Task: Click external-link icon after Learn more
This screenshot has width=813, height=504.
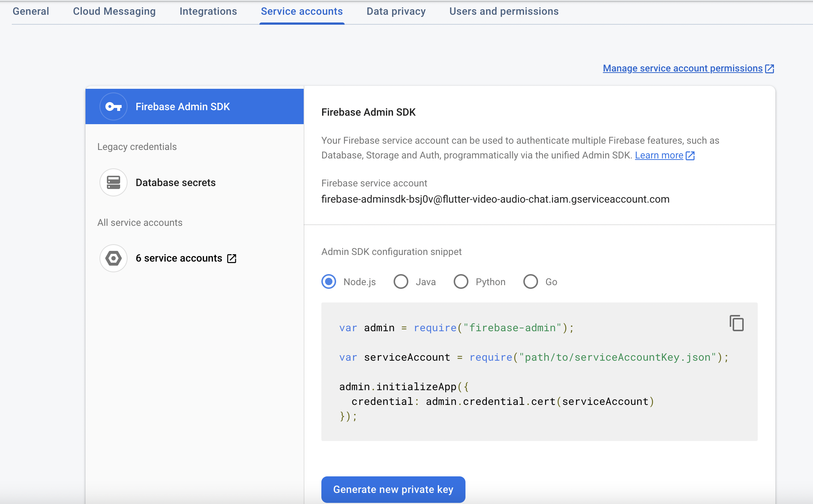Action: 690,156
